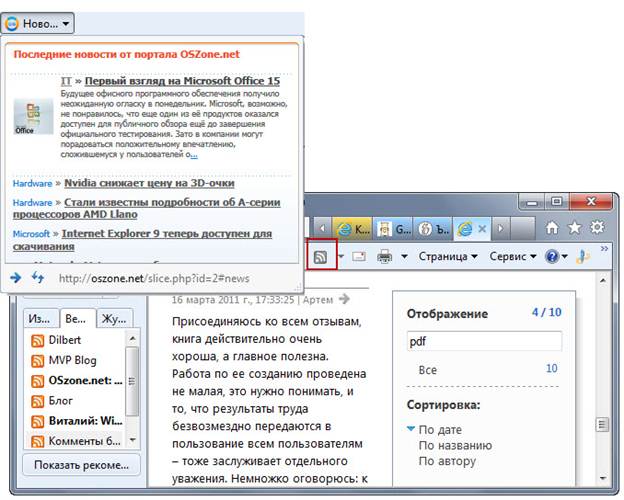Screen dimensions: 624x500
Task: Click the printer toolbar icon
Action: 384,256
